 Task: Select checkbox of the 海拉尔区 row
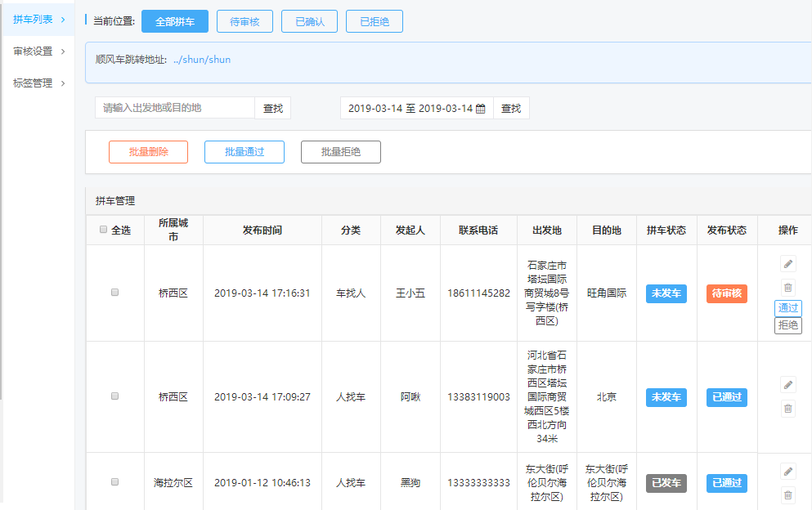coord(115,482)
